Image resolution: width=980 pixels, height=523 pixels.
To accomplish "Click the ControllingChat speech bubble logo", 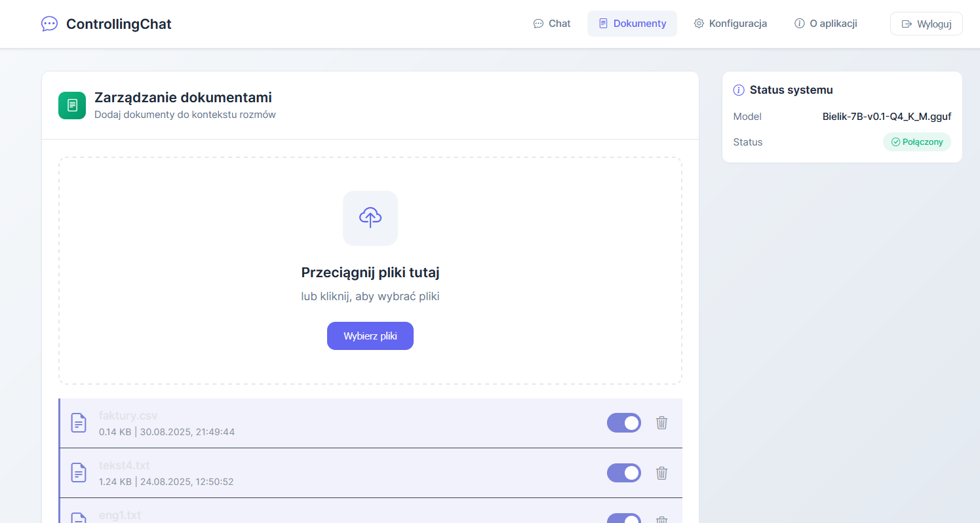I will click(49, 24).
